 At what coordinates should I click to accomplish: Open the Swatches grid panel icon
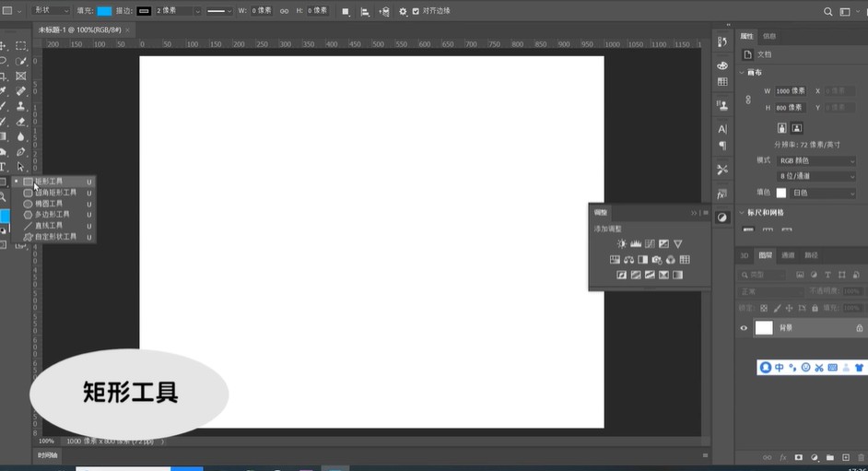tap(722, 82)
